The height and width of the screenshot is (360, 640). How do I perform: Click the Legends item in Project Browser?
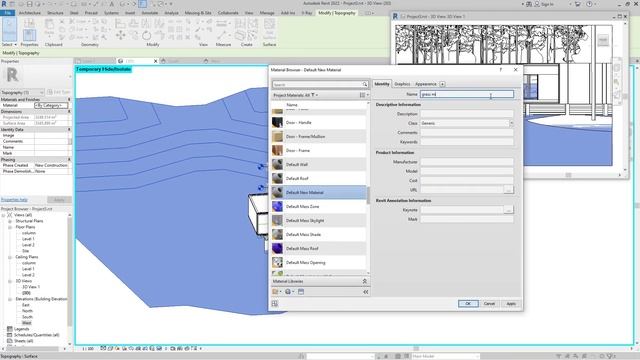pos(22,329)
